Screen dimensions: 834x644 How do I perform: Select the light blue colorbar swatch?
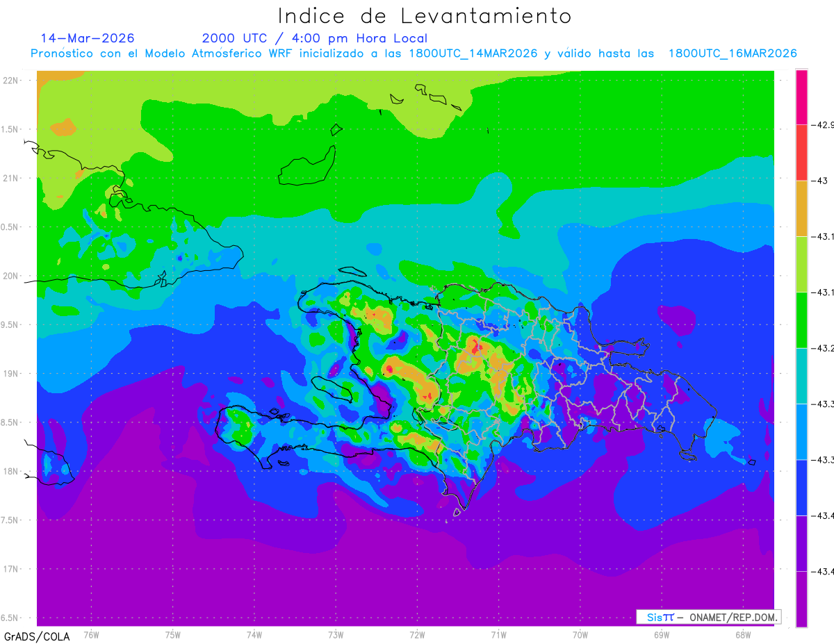801,431
